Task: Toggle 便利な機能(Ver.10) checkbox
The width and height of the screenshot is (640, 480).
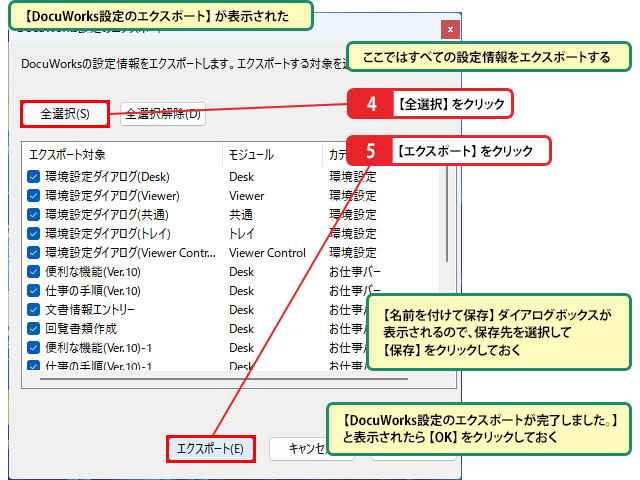Action: (x=33, y=272)
